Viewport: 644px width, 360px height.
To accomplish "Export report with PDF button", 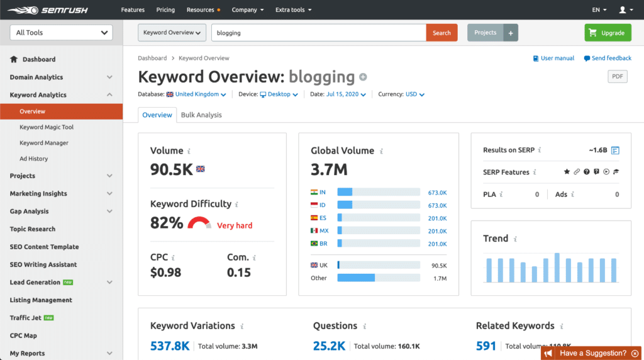I will point(618,76).
